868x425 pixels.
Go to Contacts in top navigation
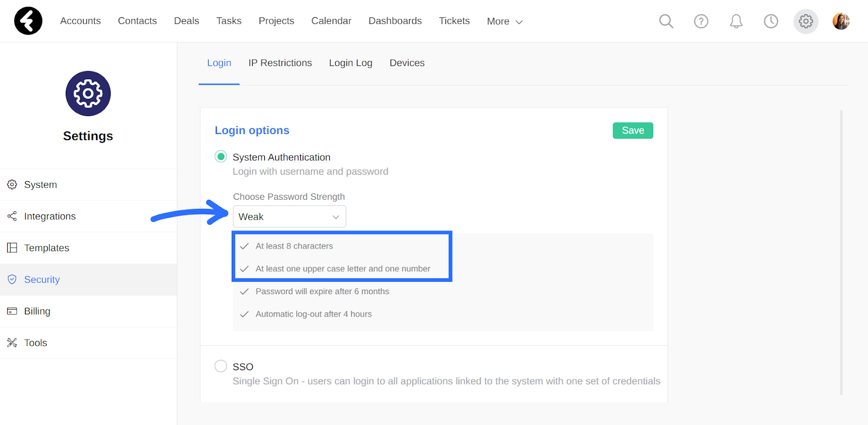pyautogui.click(x=137, y=21)
